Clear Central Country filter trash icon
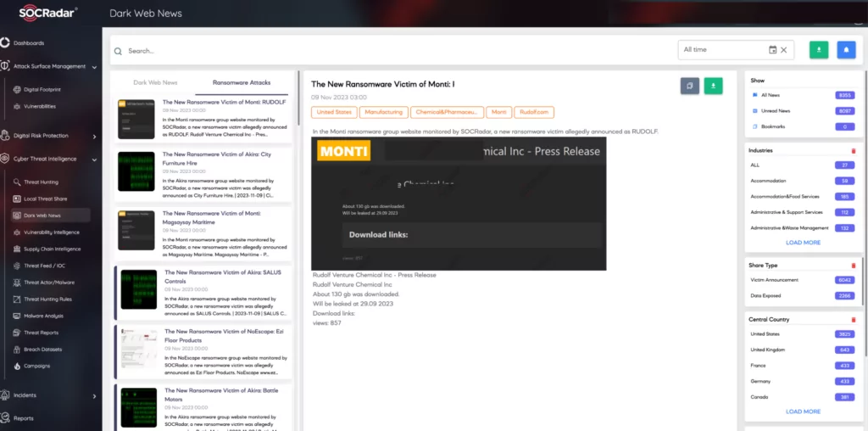This screenshot has height=431, width=868. click(854, 320)
